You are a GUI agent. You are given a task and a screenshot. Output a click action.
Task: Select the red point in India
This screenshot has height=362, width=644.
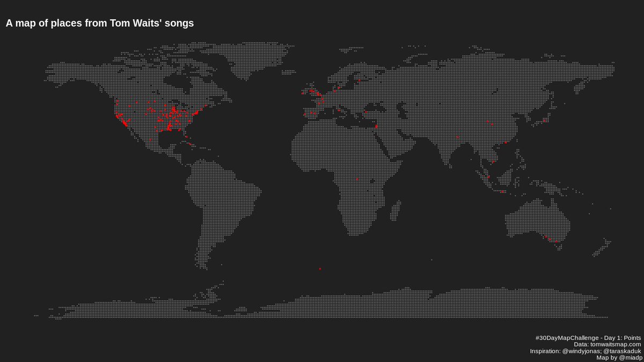point(457,137)
